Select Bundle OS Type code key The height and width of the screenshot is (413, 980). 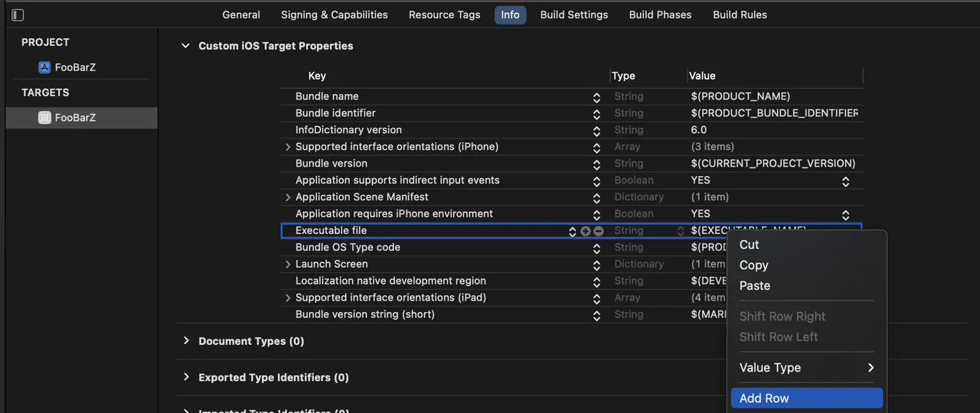click(x=348, y=248)
